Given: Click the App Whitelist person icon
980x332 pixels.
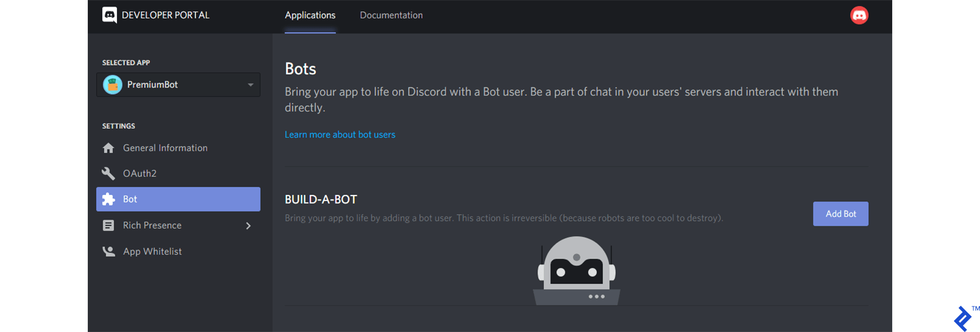Looking at the screenshot, I should pos(108,252).
